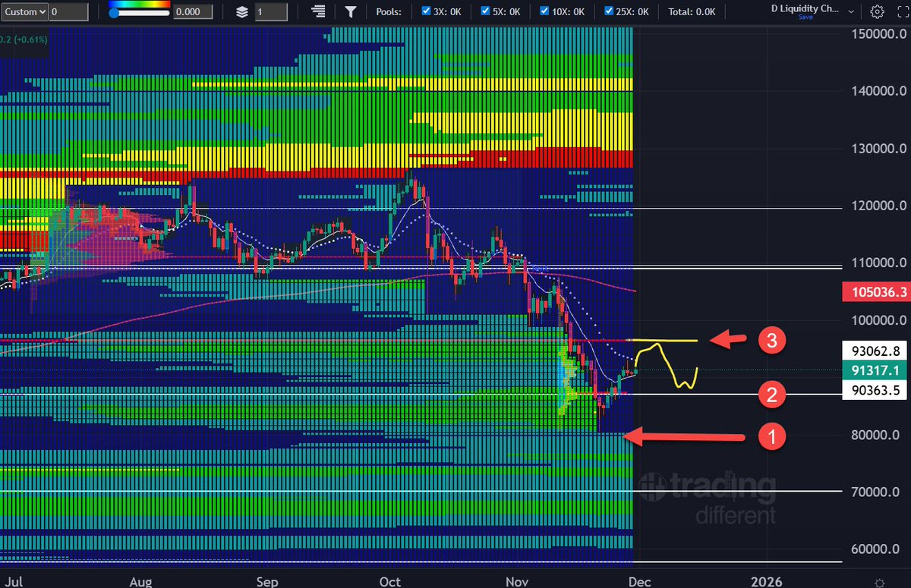Open the settings gear
This screenshot has height=588, width=911.
877,11
